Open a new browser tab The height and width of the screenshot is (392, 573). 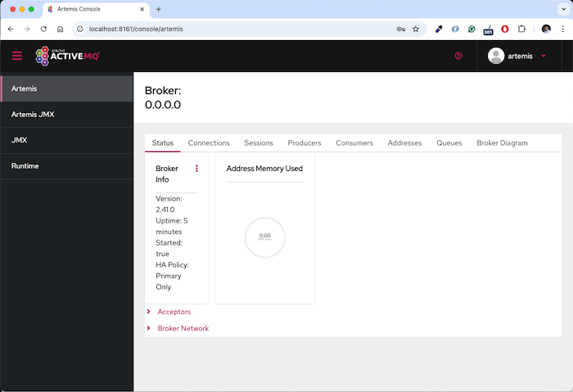159,9
